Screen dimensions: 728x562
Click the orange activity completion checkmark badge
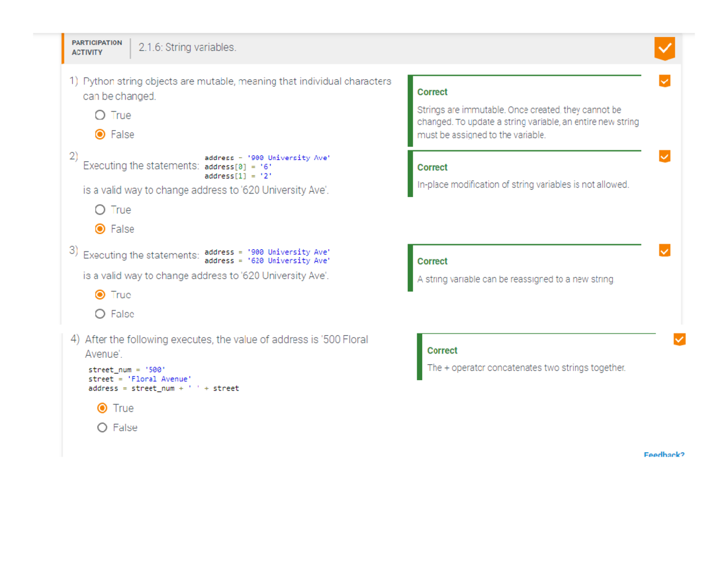click(x=664, y=48)
